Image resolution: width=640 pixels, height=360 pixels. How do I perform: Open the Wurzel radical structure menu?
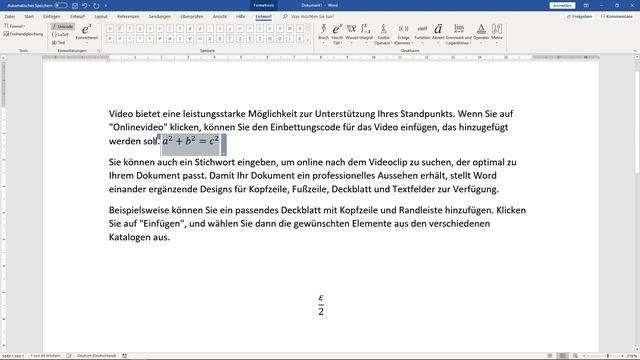[x=351, y=34]
